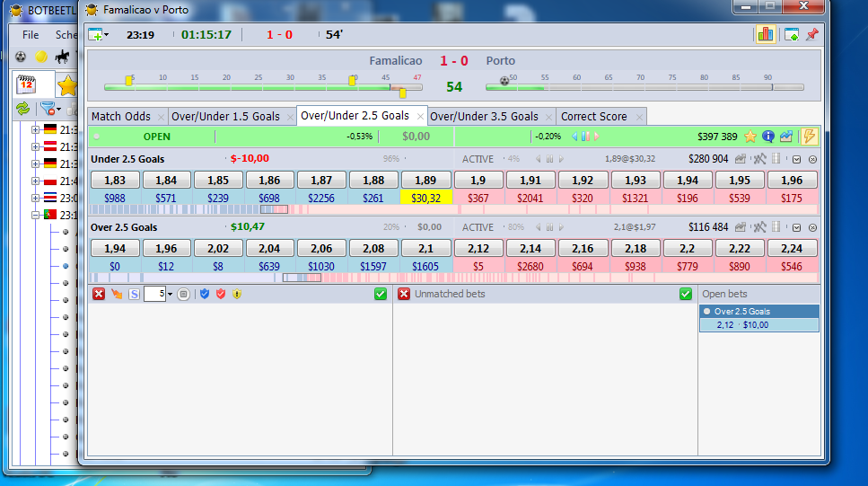Expand the Under 2.5 Goals dropdown box
Image resolution: width=868 pixels, height=486 pixels.
pyautogui.click(x=796, y=160)
